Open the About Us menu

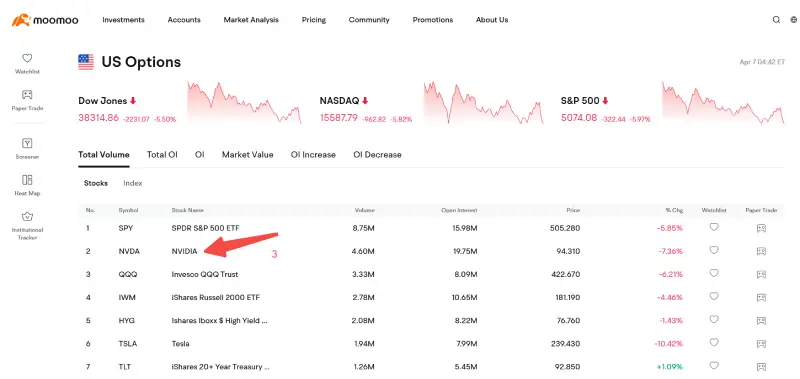pyautogui.click(x=492, y=20)
